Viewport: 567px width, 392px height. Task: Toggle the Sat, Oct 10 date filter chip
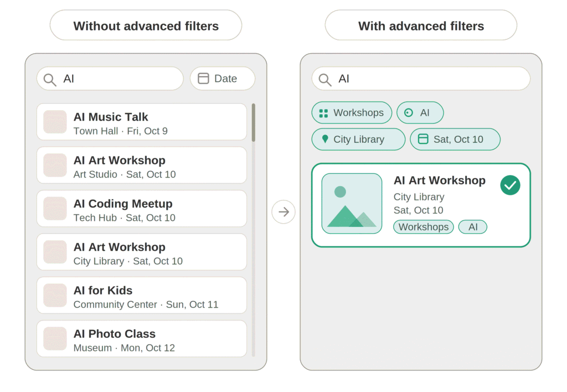[455, 139]
